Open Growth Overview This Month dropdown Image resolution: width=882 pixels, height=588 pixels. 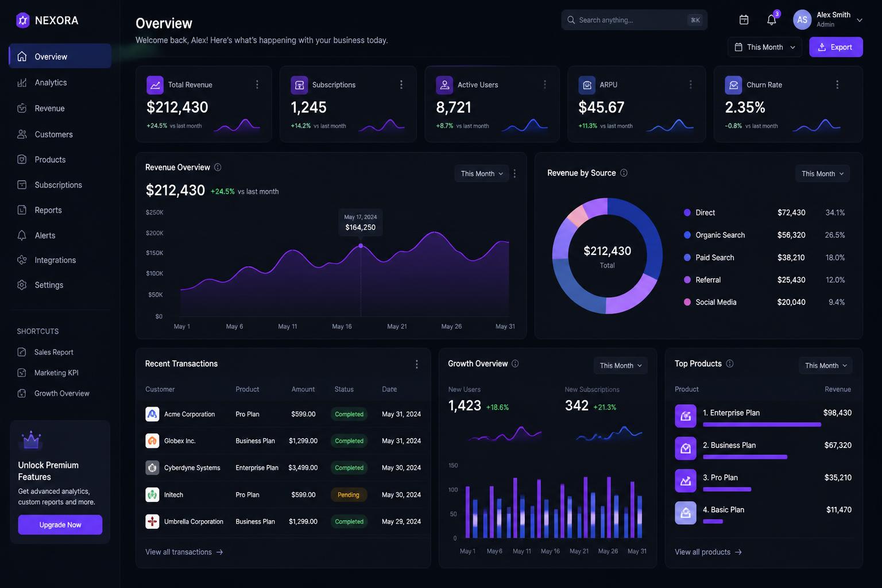620,365
